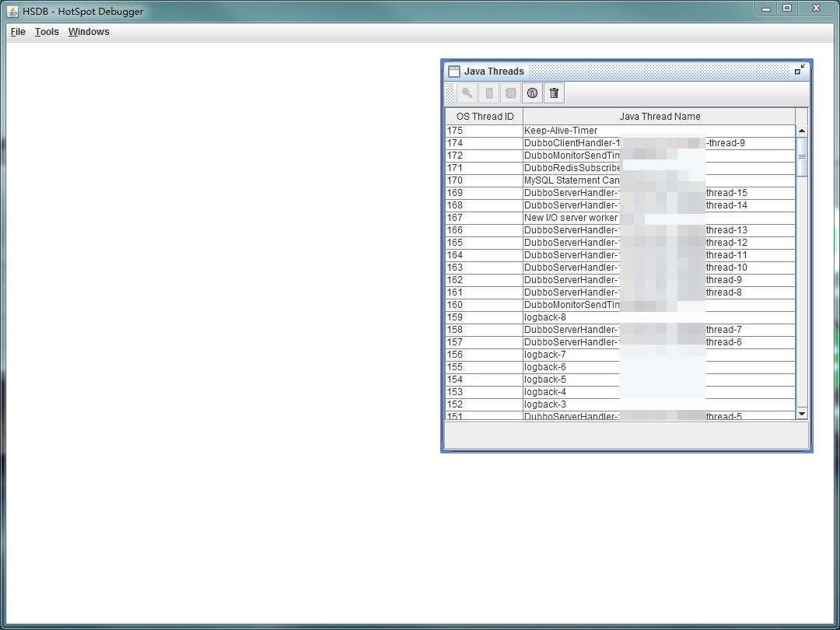
Task: Open the Windows menu
Action: point(89,32)
